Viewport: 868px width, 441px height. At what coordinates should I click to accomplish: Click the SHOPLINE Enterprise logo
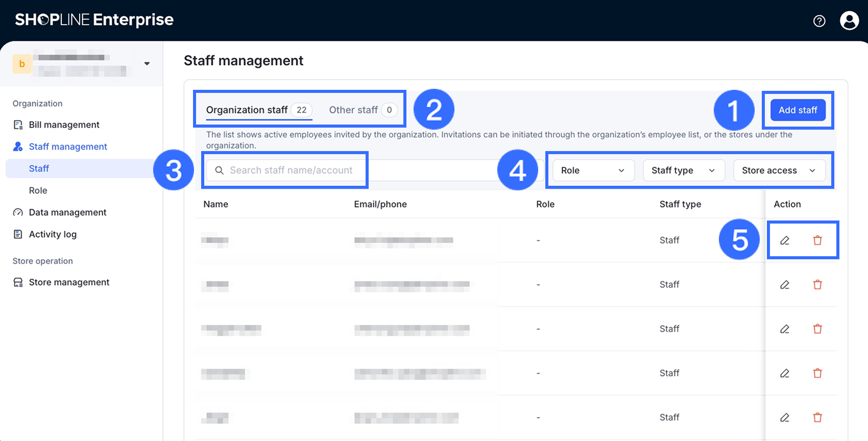(94, 20)
